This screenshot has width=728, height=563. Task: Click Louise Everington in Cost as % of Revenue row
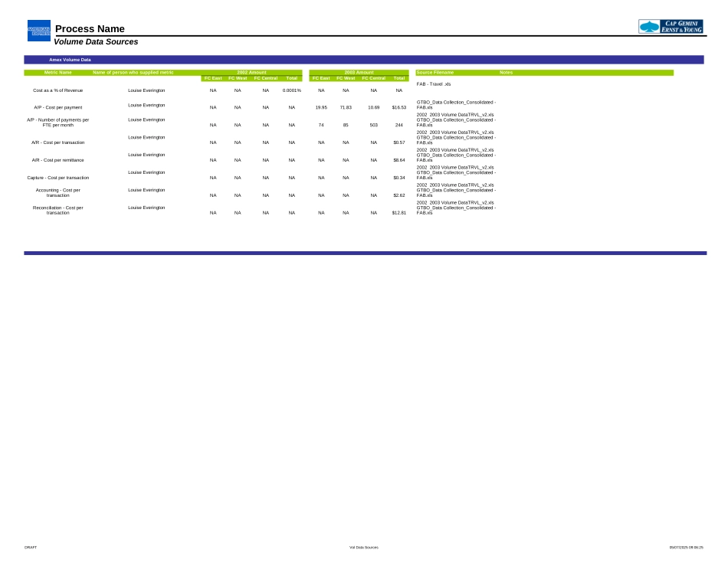click(x=146, y=90)
